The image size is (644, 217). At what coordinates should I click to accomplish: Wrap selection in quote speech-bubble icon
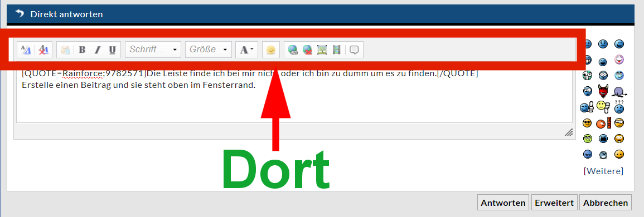click(354, 50)
